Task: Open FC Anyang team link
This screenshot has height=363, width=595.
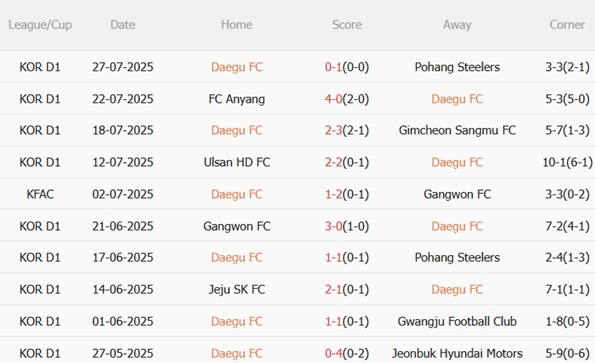Action: point(237,99)
